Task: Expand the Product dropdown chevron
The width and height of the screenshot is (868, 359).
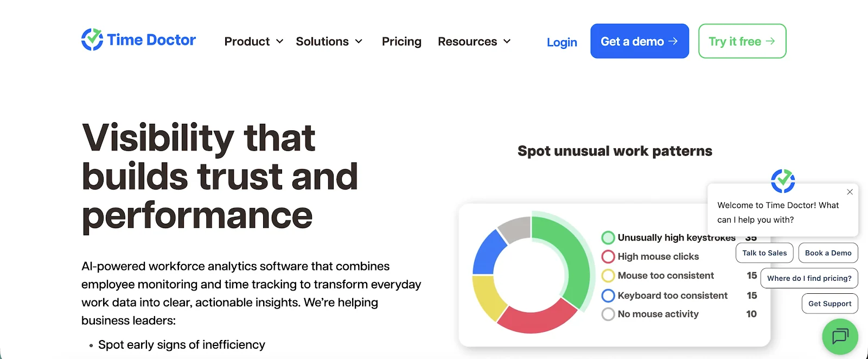Action: pyautogui.click(x=280, y=41)
